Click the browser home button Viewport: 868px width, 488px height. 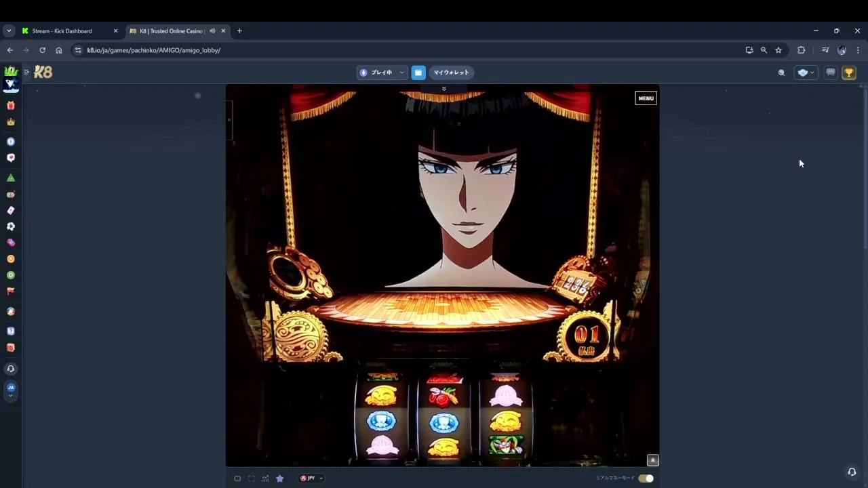(59, 50)
